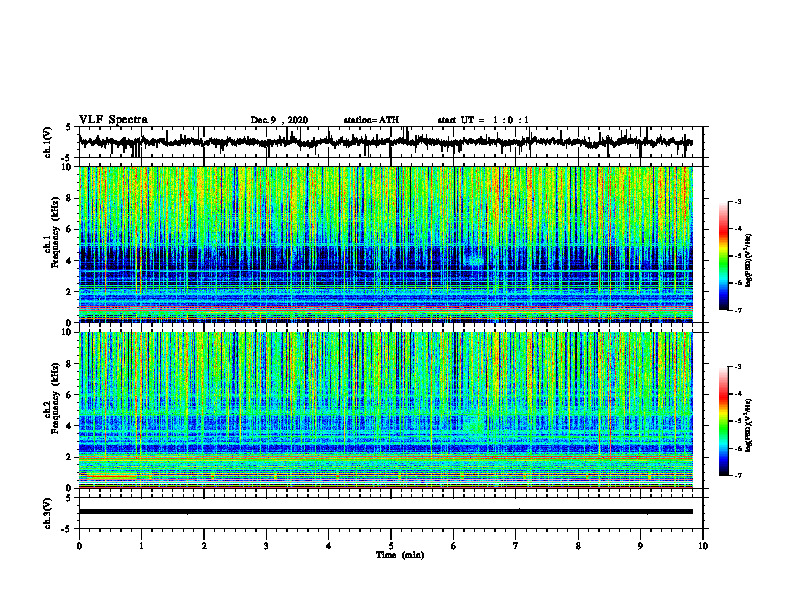Click the log(PSD) label beside ch.1 color scale
The width and height of the screenshot is (792, 612).
(x=749, y=261)
